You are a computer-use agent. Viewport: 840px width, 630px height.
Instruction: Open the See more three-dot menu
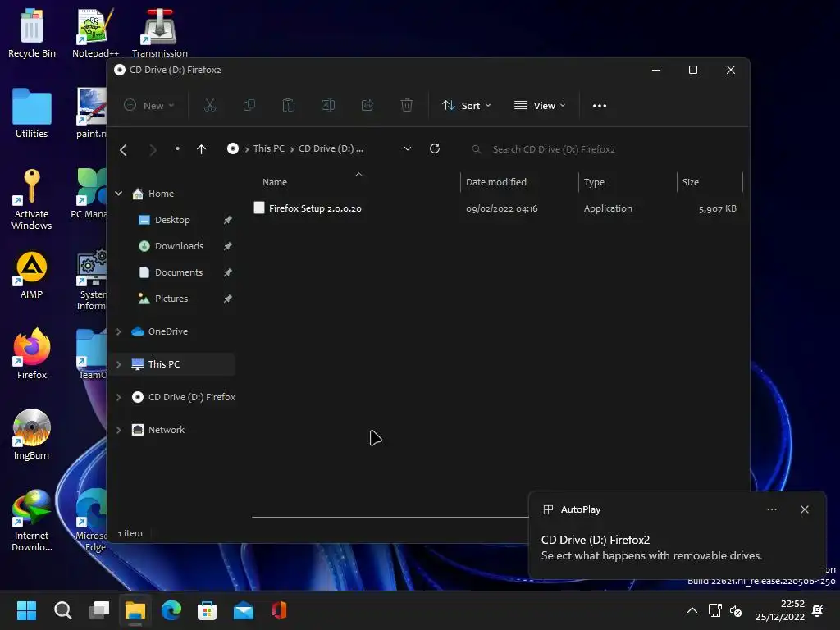point(600,106)
